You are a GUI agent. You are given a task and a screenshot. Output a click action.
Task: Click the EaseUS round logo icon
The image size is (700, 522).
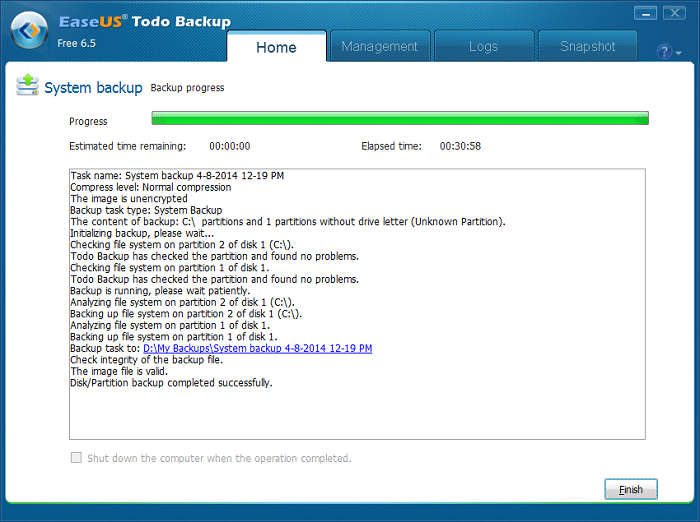coord(29,30)
